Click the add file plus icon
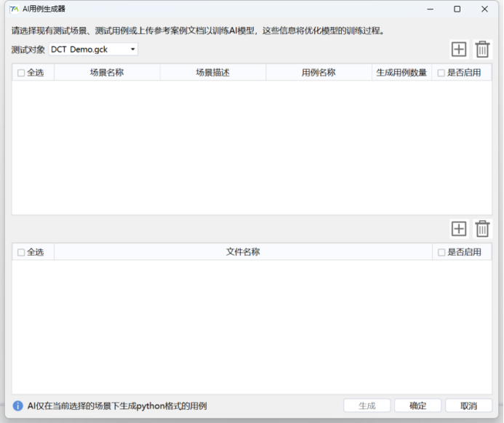The image size is (504, 423). tap(459, 229)
